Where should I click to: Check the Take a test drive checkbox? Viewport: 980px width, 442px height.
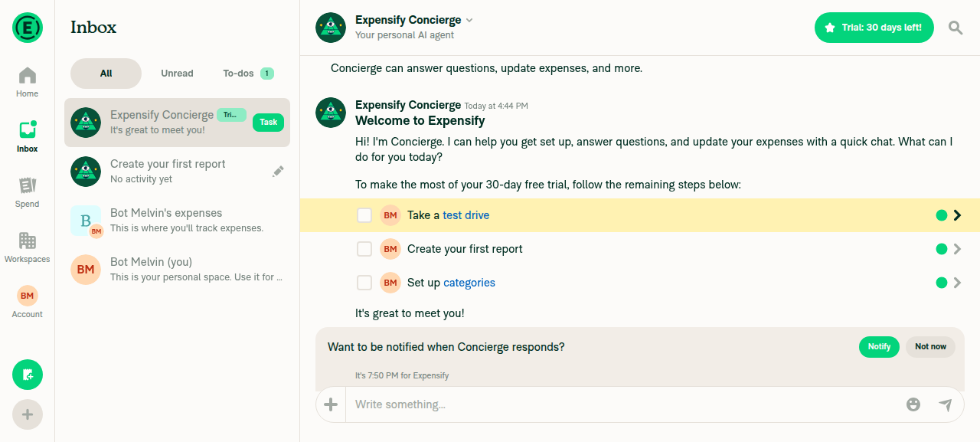tap(364, 215)
